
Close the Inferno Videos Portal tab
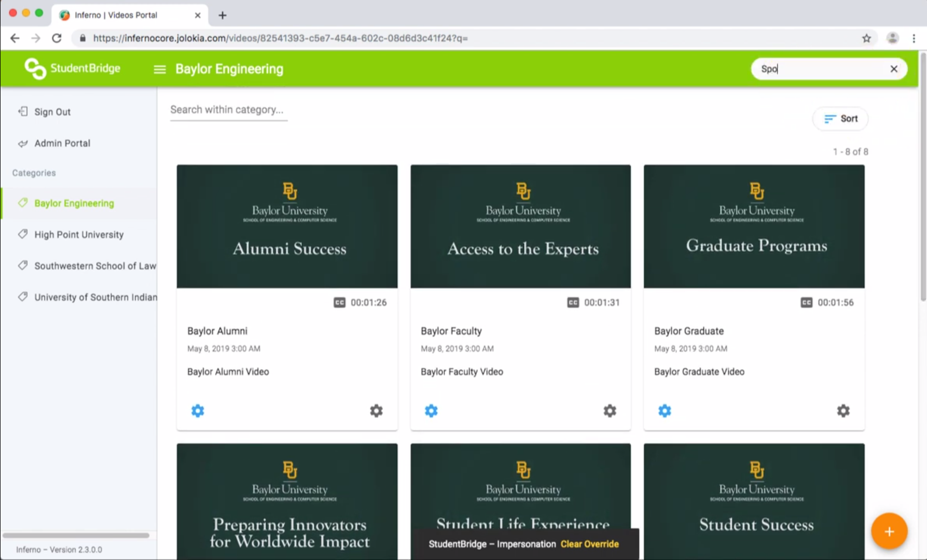point(198,15)
